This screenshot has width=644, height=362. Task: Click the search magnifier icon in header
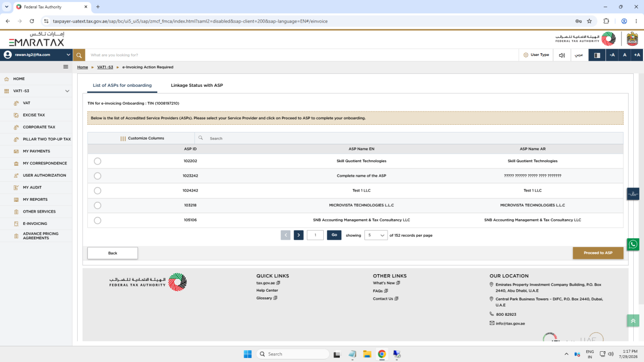[79, 55]
